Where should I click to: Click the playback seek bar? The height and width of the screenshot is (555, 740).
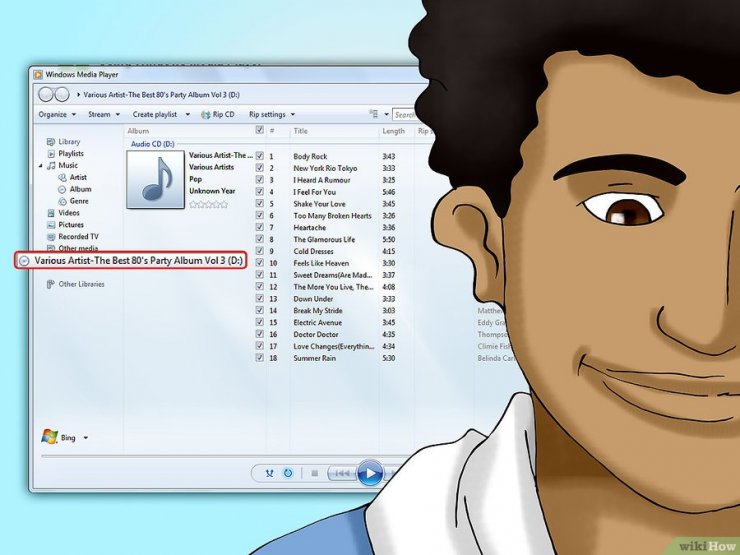(227, 456)
